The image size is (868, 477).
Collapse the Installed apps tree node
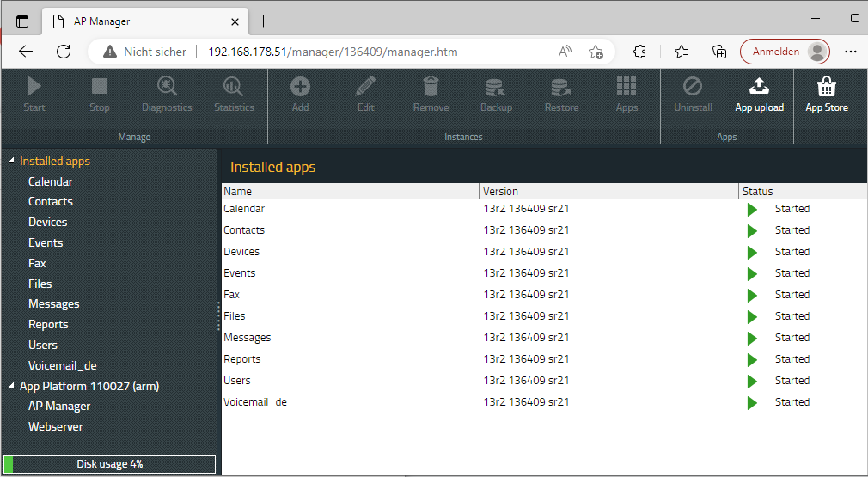click(11, 162)
